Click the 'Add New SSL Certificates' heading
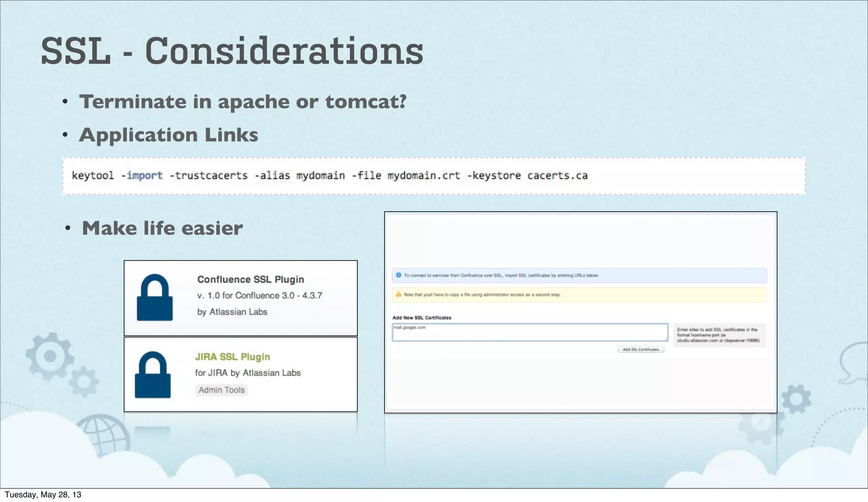The height and width of the screenshot is (502, 868). [x=422, y=318]
